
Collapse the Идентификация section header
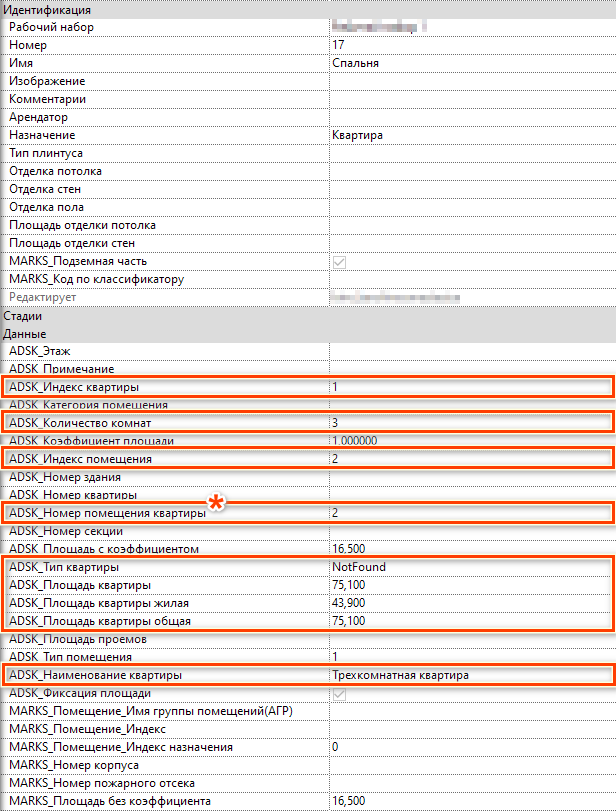click(x=40, y=9)
